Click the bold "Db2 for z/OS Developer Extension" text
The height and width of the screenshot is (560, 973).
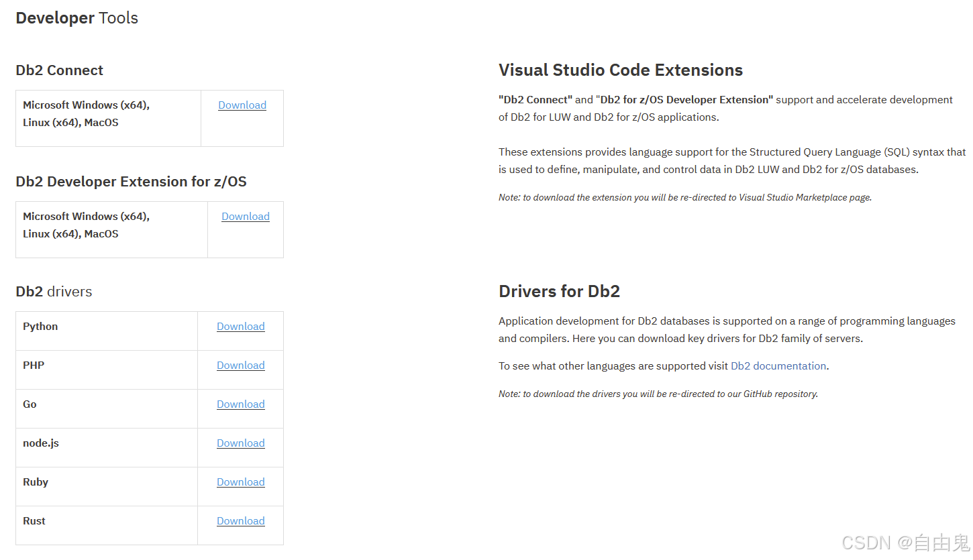pyautogui.click(x=686, y=100)
